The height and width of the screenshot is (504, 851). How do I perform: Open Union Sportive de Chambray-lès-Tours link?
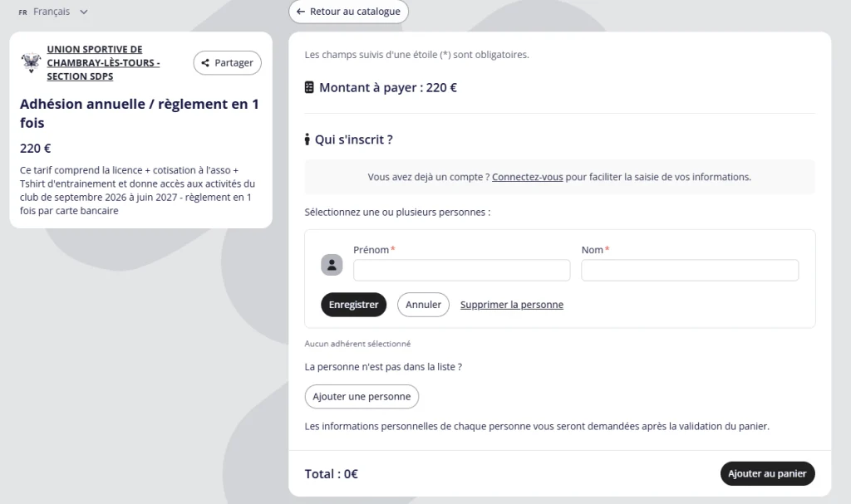[103, 63]
